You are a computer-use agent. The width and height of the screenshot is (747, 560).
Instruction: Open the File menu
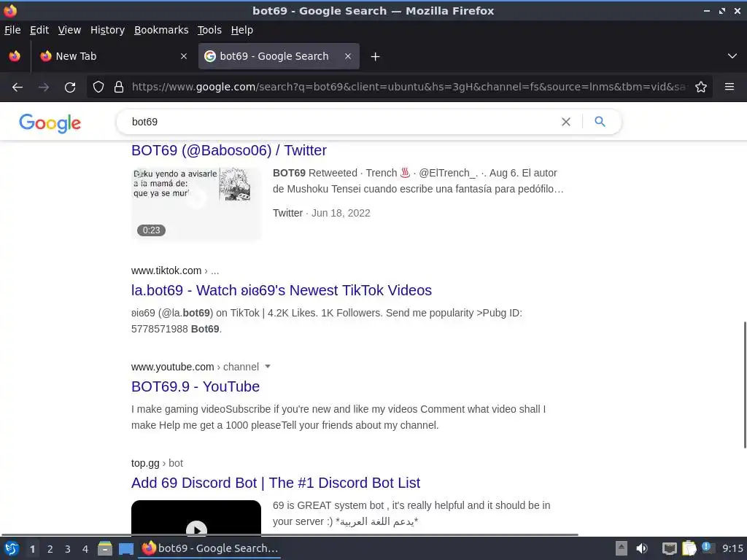tap(12, 30)
